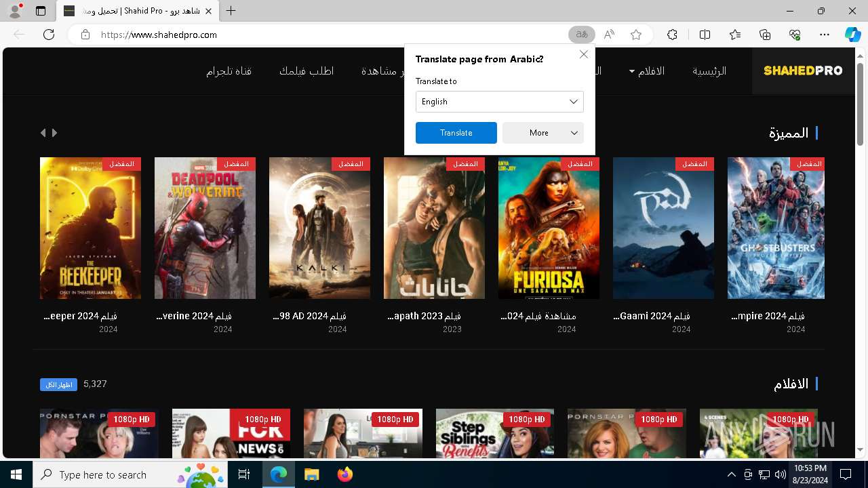This screenshot has height=488, width=868.
Task: Open The Beekeeper movie poster
Action: [x=91, y=228]
